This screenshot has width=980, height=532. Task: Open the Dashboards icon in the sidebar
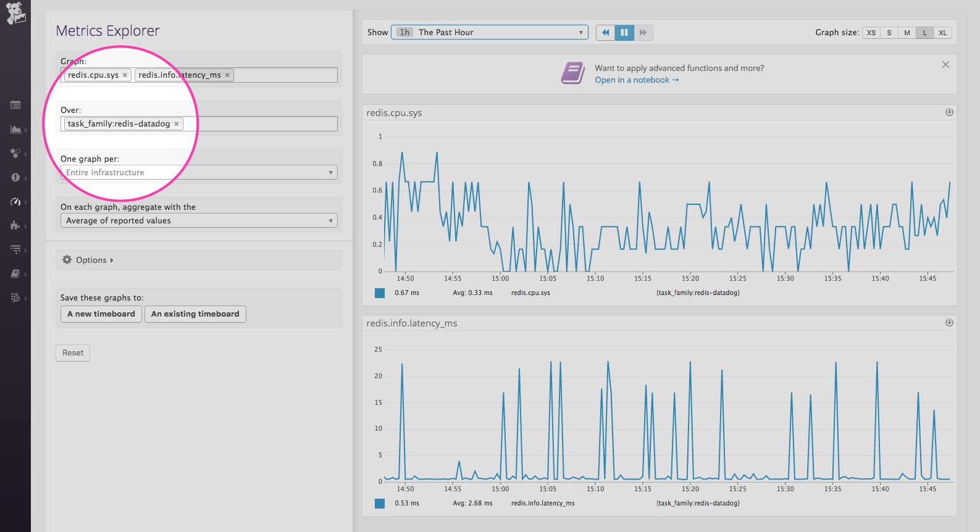(15, 129)
